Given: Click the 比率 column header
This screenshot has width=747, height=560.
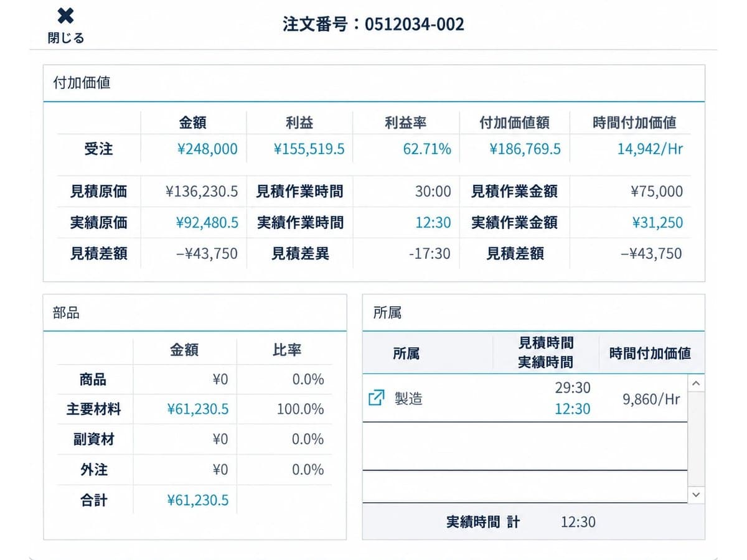Looking at the screenshot, I should [287, 350].
